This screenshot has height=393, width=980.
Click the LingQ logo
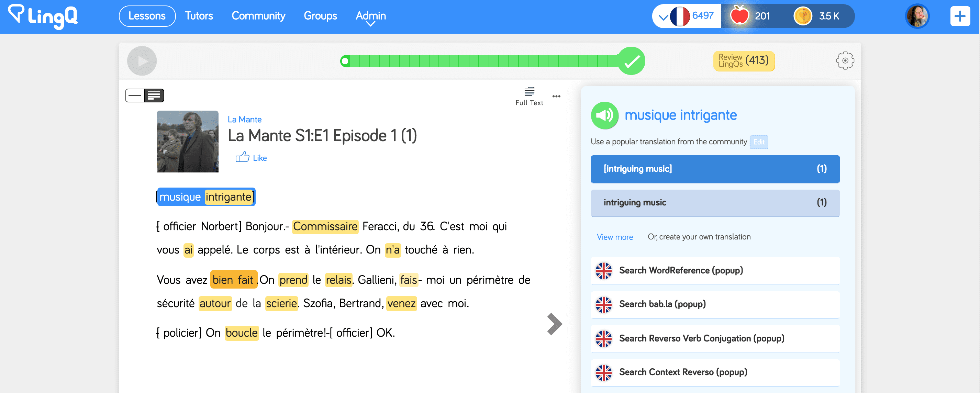(x=43, y=16)
